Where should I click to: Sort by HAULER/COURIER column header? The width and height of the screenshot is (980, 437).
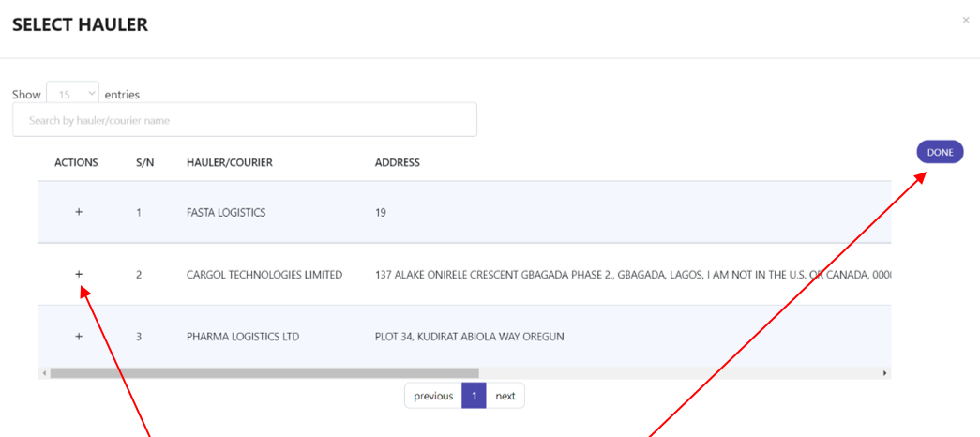pyautogui.click(x=230, y=162)
